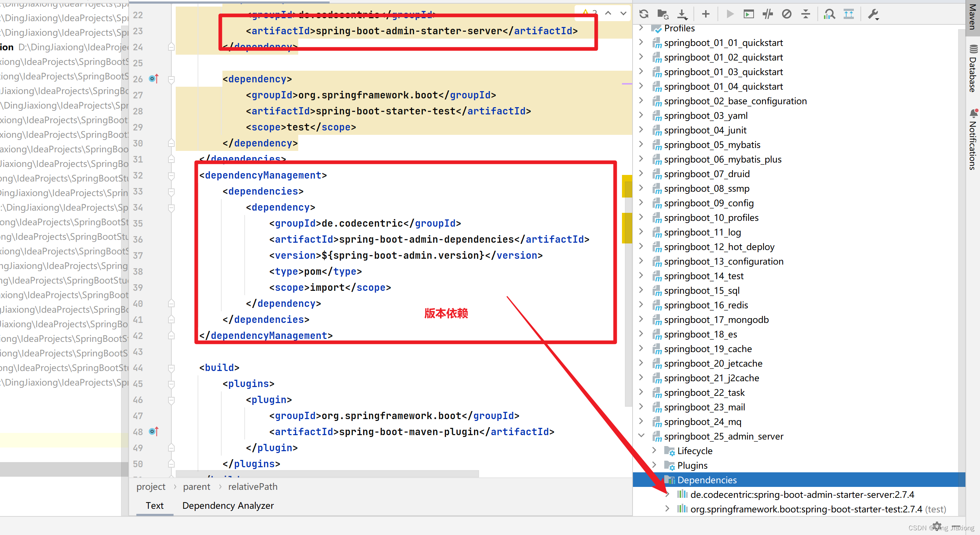The width and height of the screenshot is (980, 535).
Task: Select springboot_13_configuration module
Action: (724, 262)
